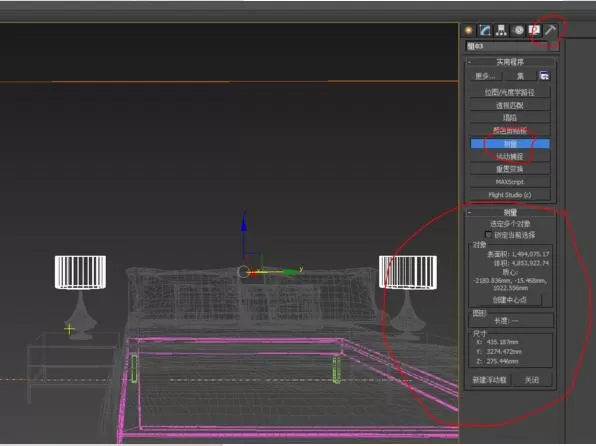Launch the MAXScript utility
Viewport: 596px width, 446px height.
pos(510,182)
